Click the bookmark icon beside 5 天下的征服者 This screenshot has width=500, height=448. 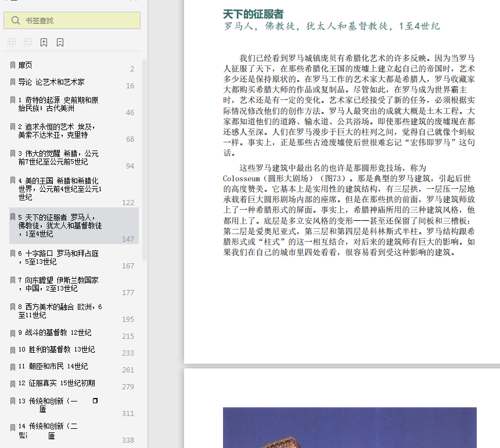coord(13,217)
